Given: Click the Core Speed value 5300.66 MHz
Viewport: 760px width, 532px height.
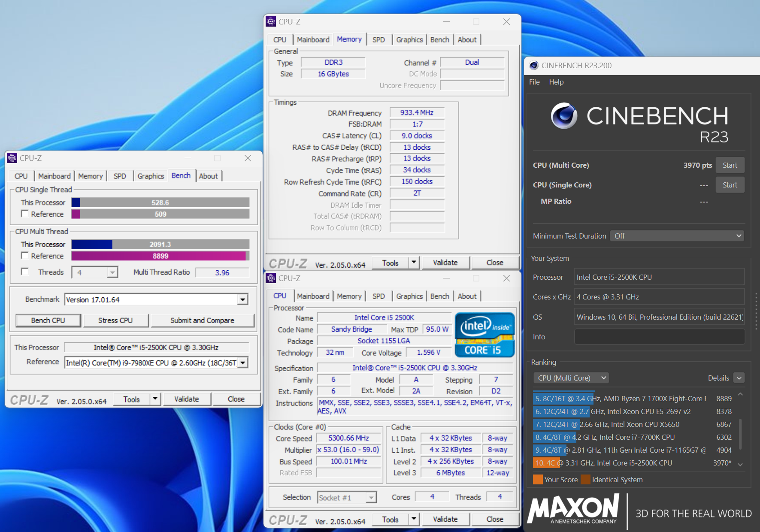Looking at the screenshot, I should [x=348, y=438].
